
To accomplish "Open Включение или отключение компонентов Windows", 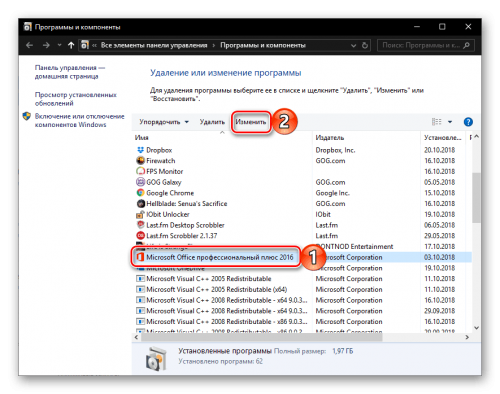I will point(80,120).
